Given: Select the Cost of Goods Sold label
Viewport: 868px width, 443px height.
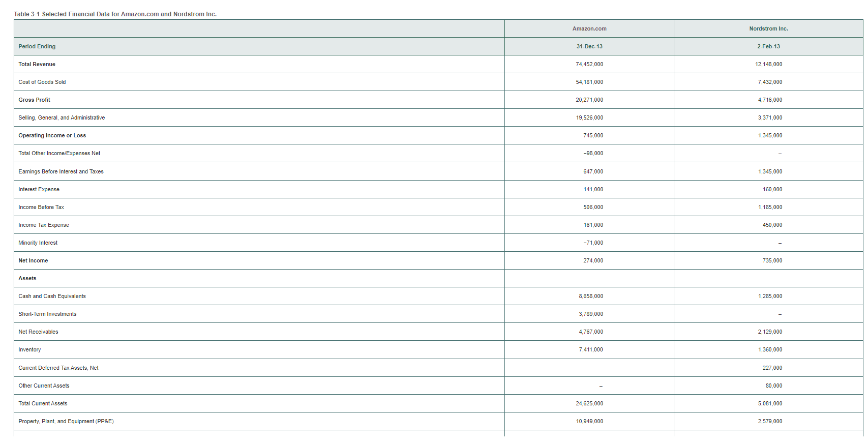Looking at the screenshot, I should point(42,82).
